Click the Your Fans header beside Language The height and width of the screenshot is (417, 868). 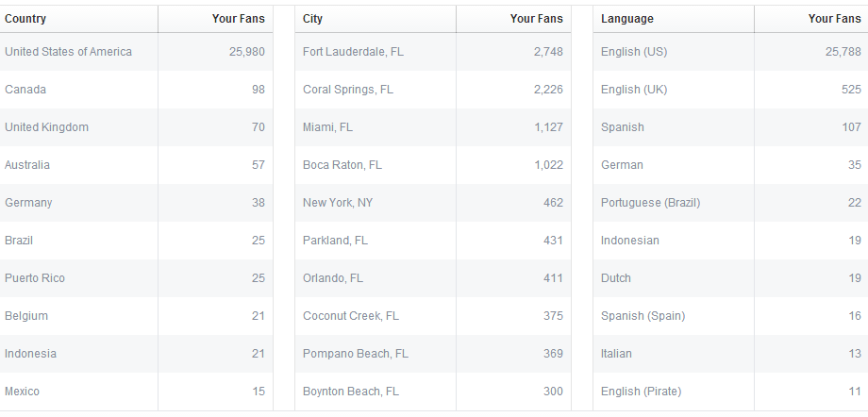coord(834,19)
